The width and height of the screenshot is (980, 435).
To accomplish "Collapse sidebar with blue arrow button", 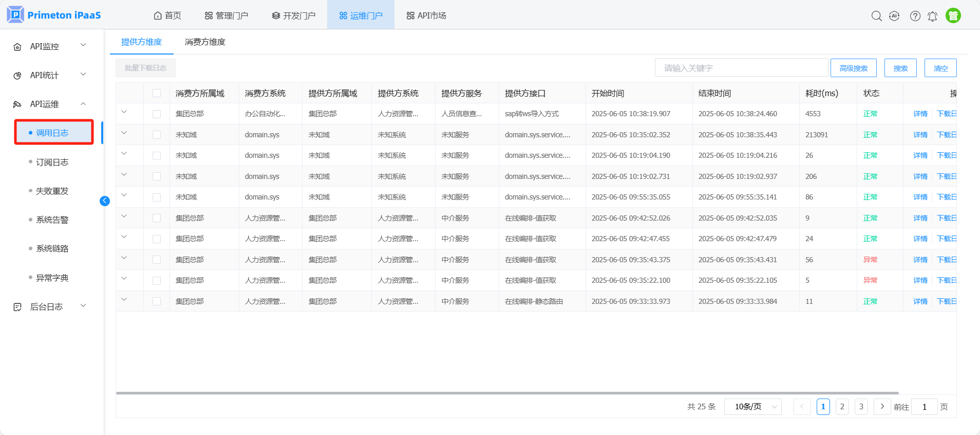I will coord(105,201).
